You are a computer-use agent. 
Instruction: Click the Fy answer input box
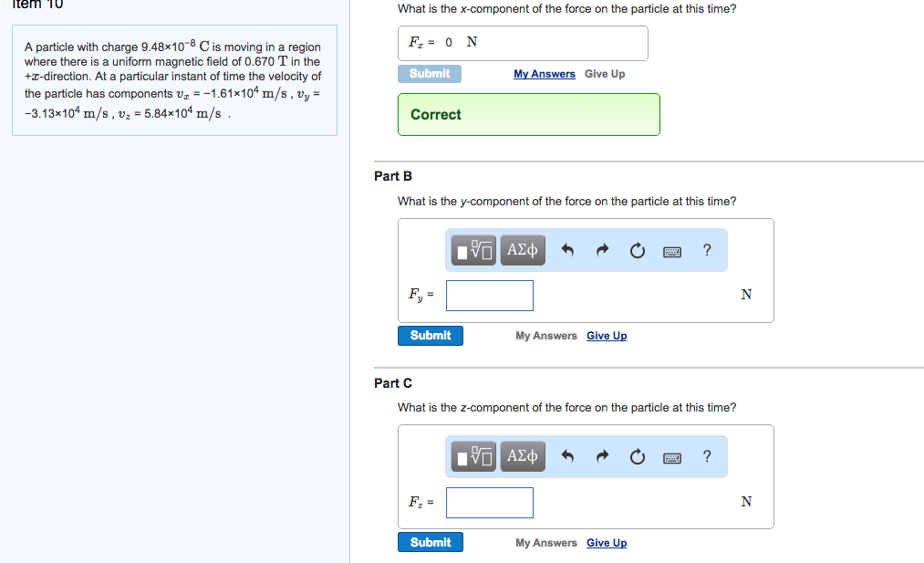(x=490, y=295)
